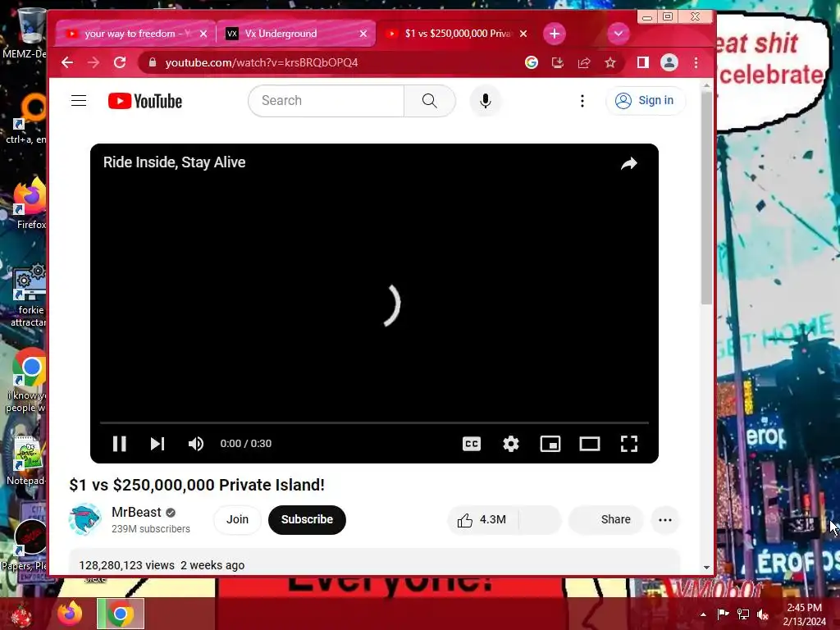Click the Sign in button
This screenshot has height=630, width=840.
tap(645, 101)
